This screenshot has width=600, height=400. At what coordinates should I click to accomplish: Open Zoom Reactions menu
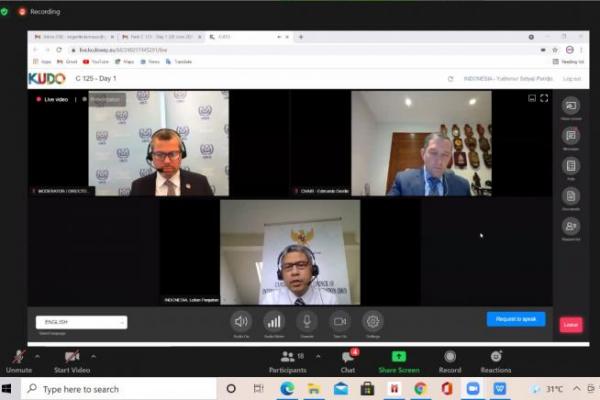pyautogui.click(x=496, y=362)
